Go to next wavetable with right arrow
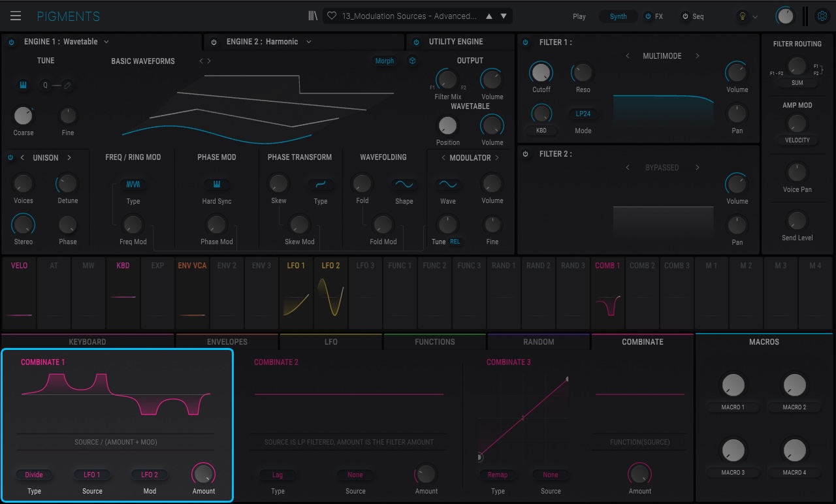Viewport: 836px width, 504px height. [x=209, y=61]
